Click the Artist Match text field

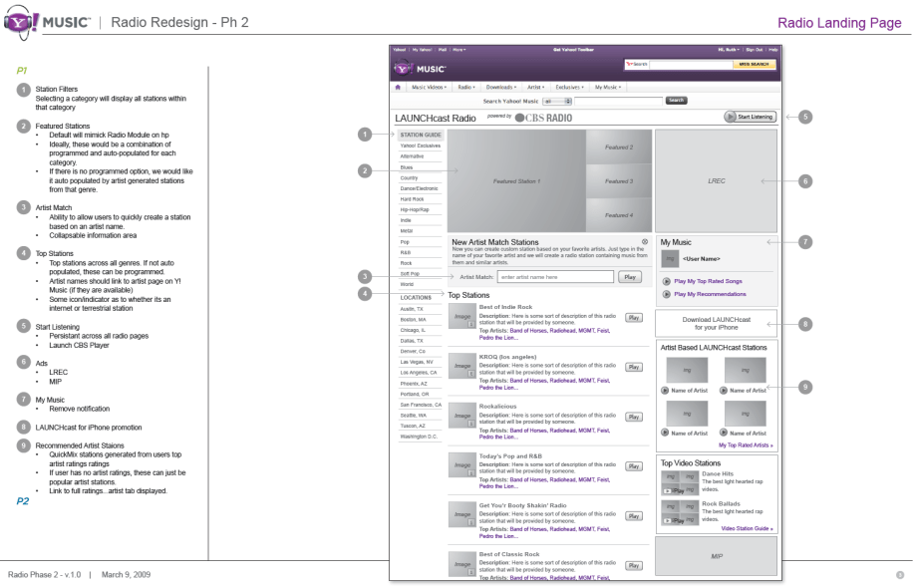[x=555, y=276]
